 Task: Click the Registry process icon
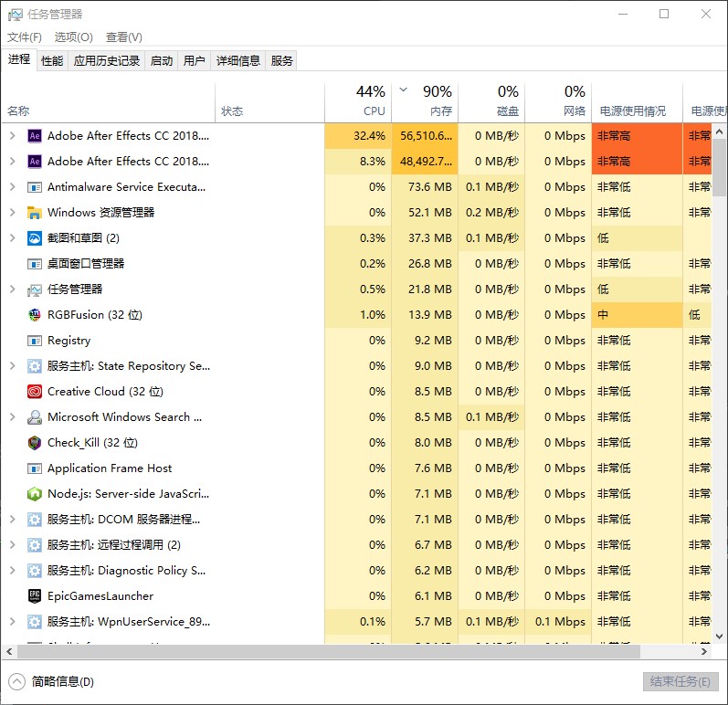click(x=35, y=341)
